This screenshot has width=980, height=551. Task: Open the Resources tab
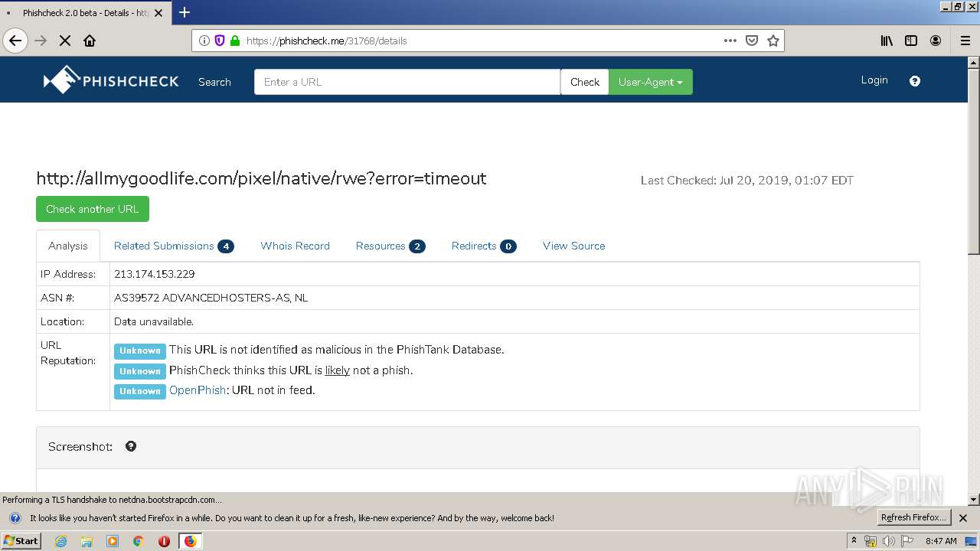390,246
